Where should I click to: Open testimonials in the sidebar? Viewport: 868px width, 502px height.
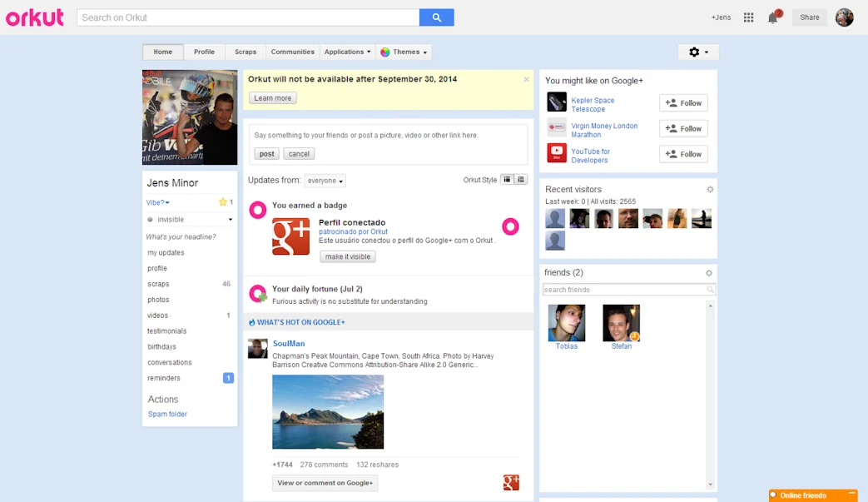click(166, 331)
